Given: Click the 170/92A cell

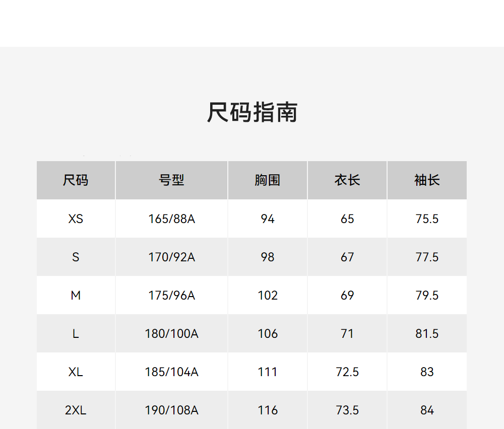Looking at the screenshot, I should pyautogui.click(x=172, y=257).
